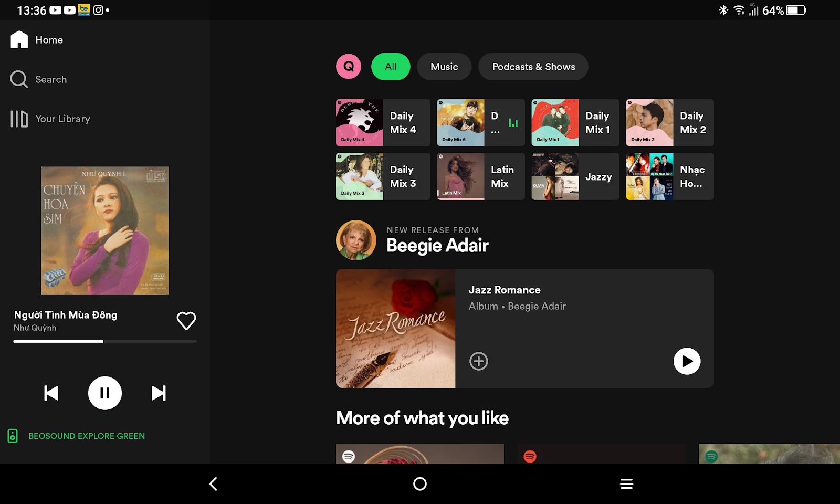
Task: Open the Daily Mix 3 playlist
Action: (x=383, y=176)
